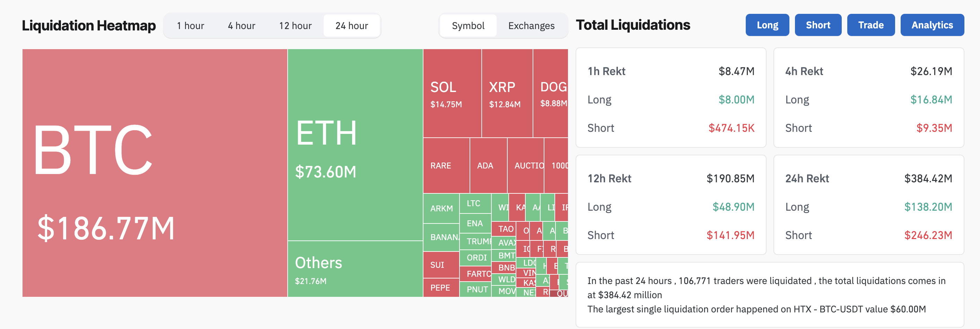Viewport: 980px width, 329px height.
Task: Click the Long button
Action: point(767,25)
